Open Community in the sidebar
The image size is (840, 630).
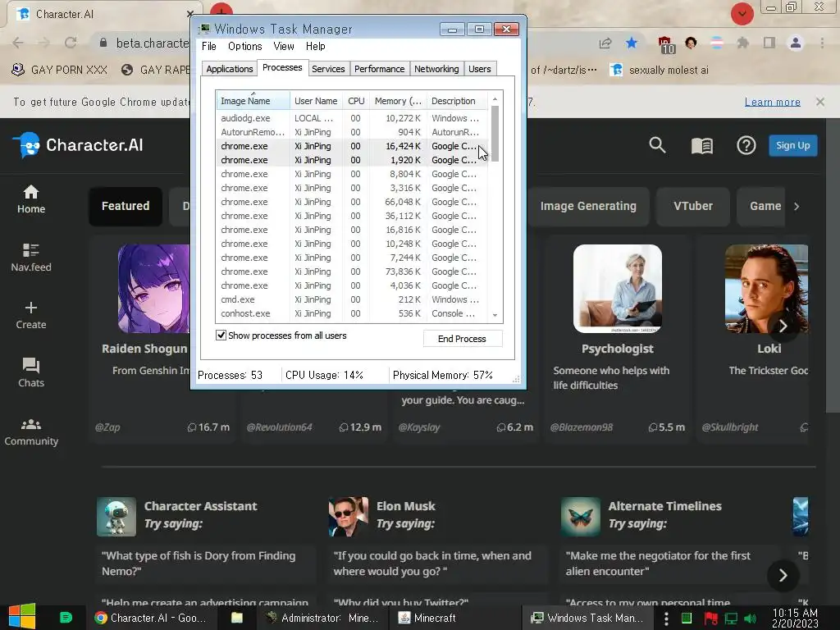coord(31,432)
